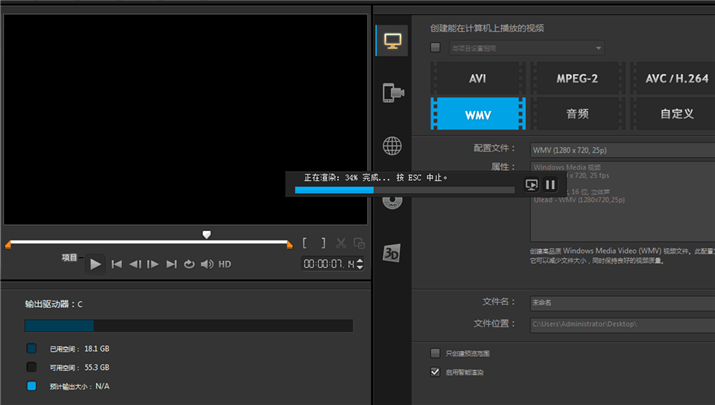
Task: Check the match project settings checkbox
Action: tap(435, 47)
